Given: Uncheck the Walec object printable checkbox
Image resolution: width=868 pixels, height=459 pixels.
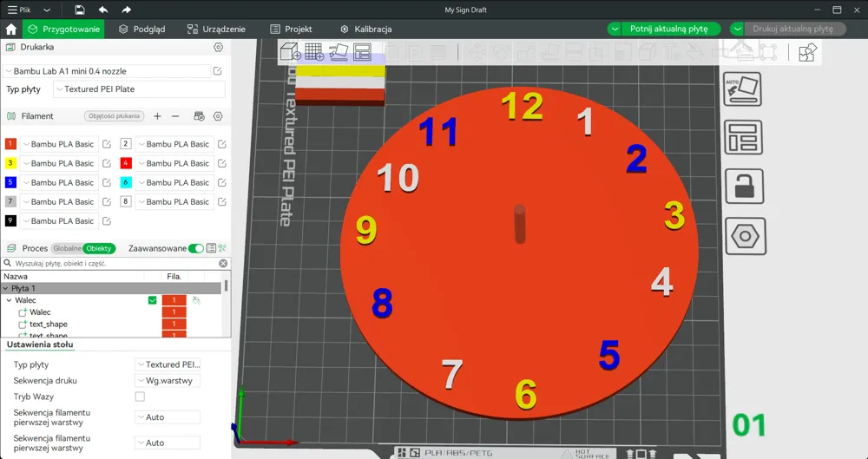Looking at the screenshot, I should [153, 300].
